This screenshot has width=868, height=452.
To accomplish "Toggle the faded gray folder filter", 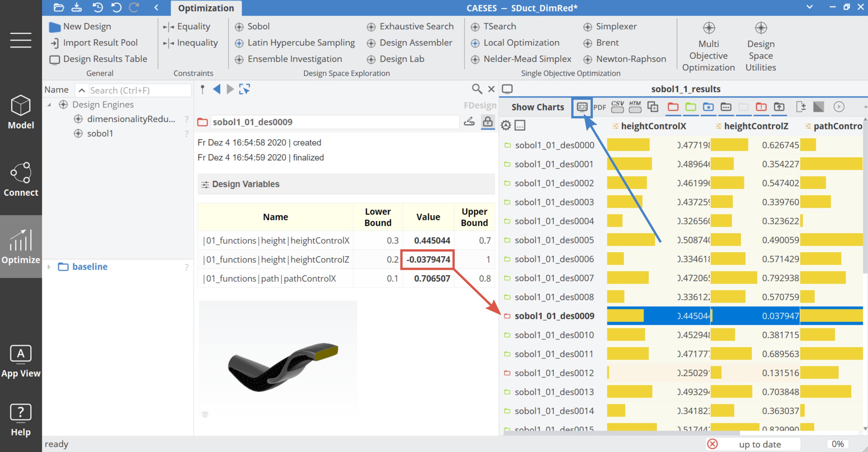I will (743, 107).
